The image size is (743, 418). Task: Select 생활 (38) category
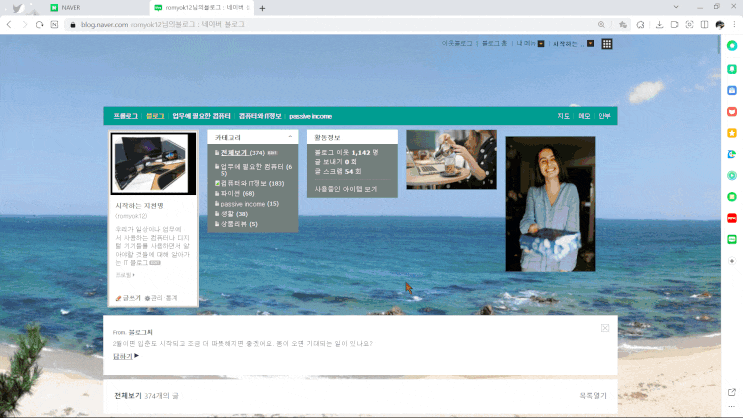(x=234, y=214)
